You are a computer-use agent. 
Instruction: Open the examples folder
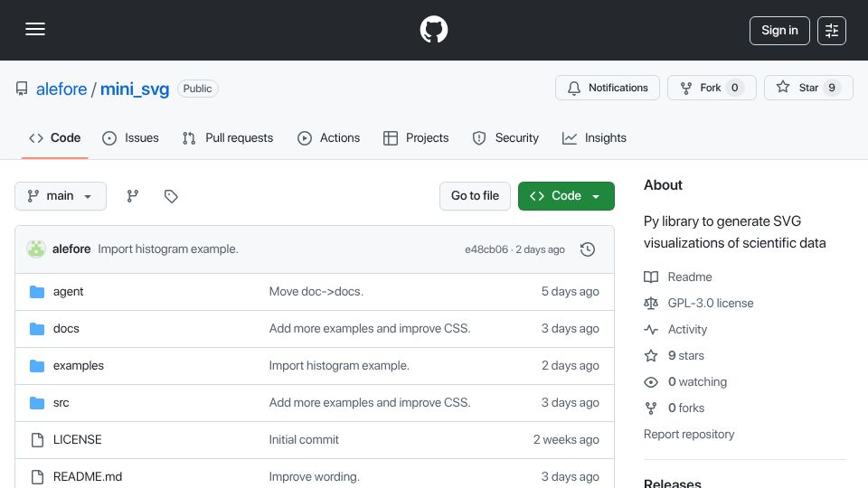[x=78, y=366]
